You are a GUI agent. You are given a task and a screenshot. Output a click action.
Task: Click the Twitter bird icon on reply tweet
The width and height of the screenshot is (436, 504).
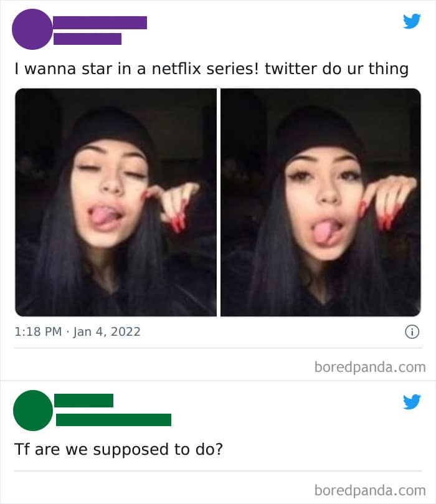pyautogui.click(x=412, y=401)
